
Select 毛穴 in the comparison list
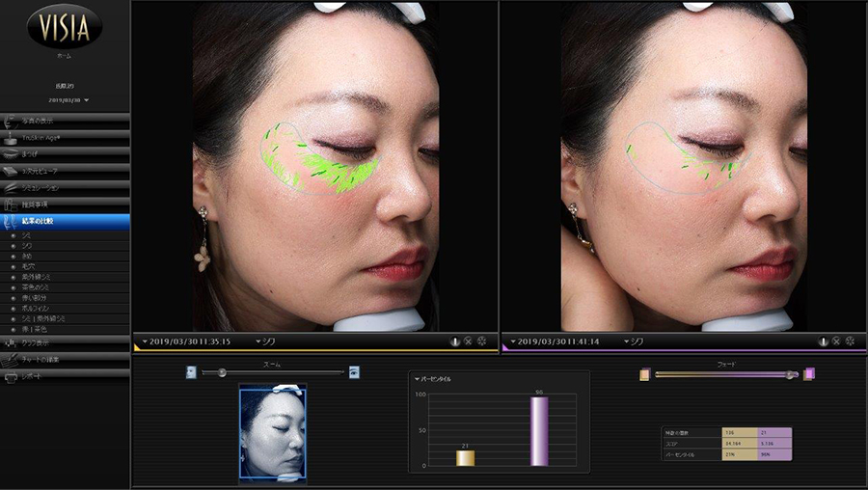pyautogui.click(x=29, y=266)
